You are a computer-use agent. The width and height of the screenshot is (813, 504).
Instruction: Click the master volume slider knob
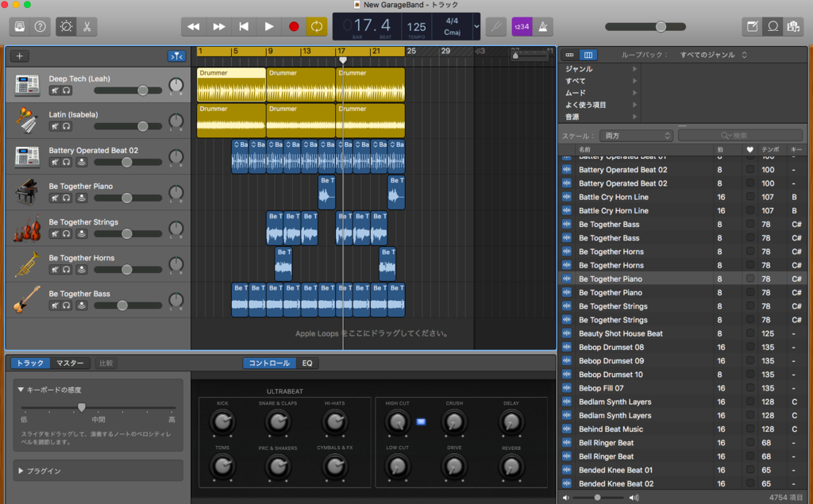(x=661, y=26)
